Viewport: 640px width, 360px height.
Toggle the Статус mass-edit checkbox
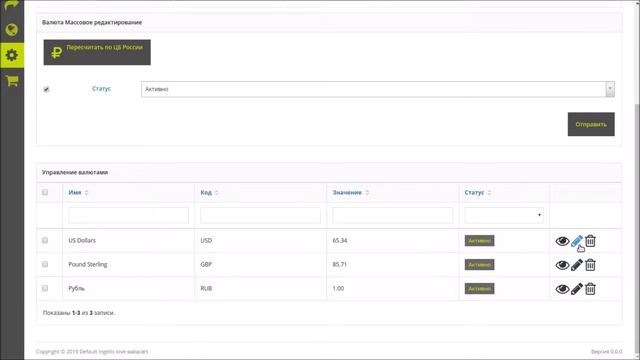click(x=46, y=89)
